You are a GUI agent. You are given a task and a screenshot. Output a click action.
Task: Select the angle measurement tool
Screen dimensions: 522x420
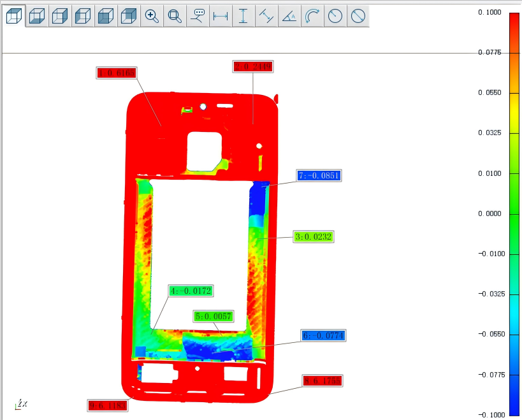coord(289,16)
